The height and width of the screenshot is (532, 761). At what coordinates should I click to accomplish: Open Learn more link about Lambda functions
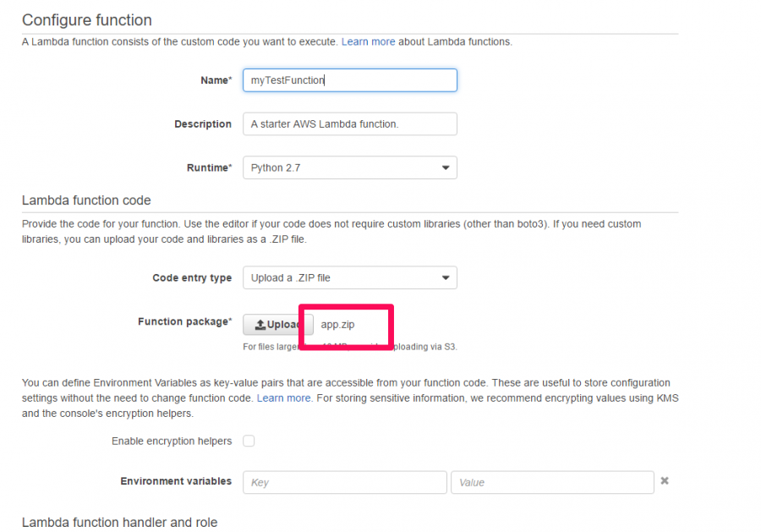368,41
